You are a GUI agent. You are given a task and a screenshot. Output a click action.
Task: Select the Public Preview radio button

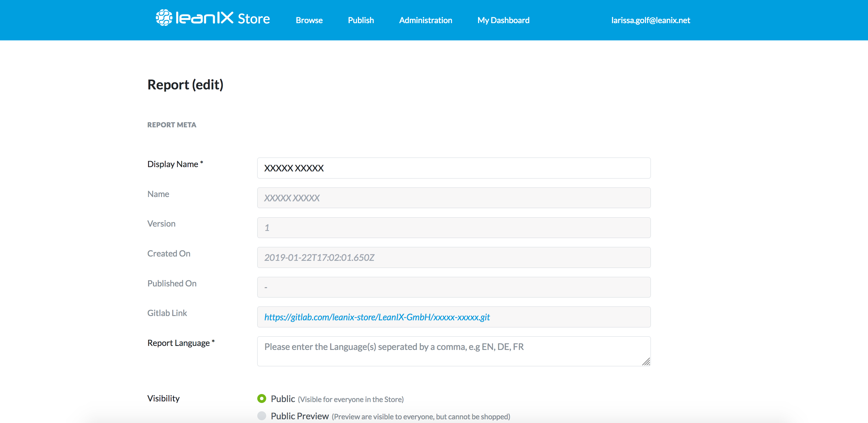(x=262, y=416)
